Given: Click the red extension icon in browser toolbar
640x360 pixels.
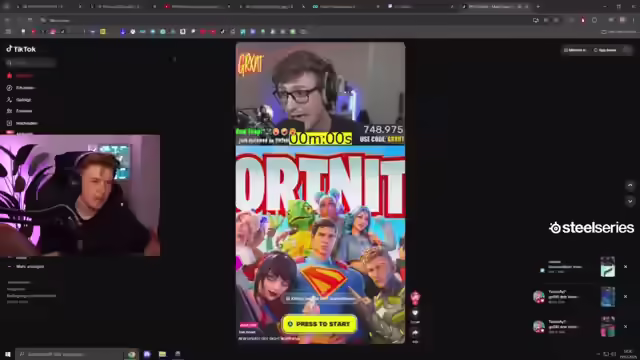Looking at the screenshot, I should (x=582, y=20).
